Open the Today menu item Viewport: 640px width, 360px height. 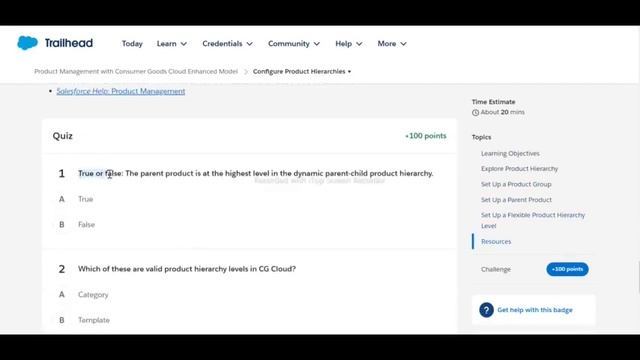[132, 44]
